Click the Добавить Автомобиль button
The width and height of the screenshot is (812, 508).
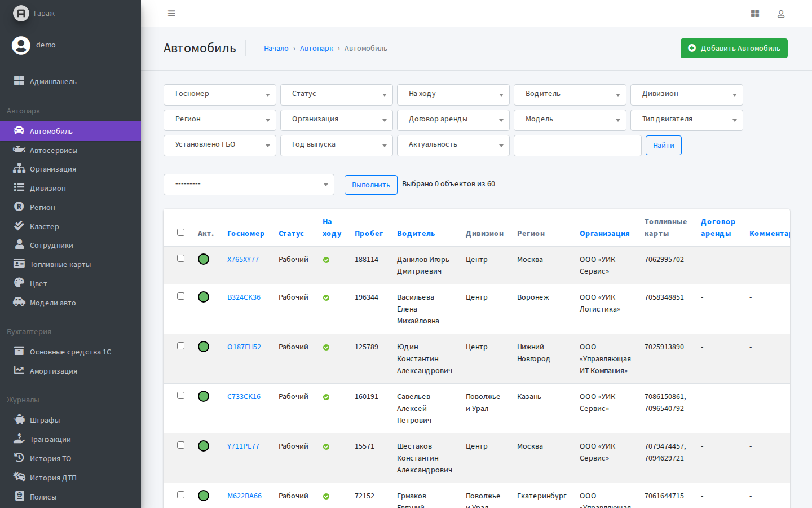pyautogui.click(x=734, y=48)
